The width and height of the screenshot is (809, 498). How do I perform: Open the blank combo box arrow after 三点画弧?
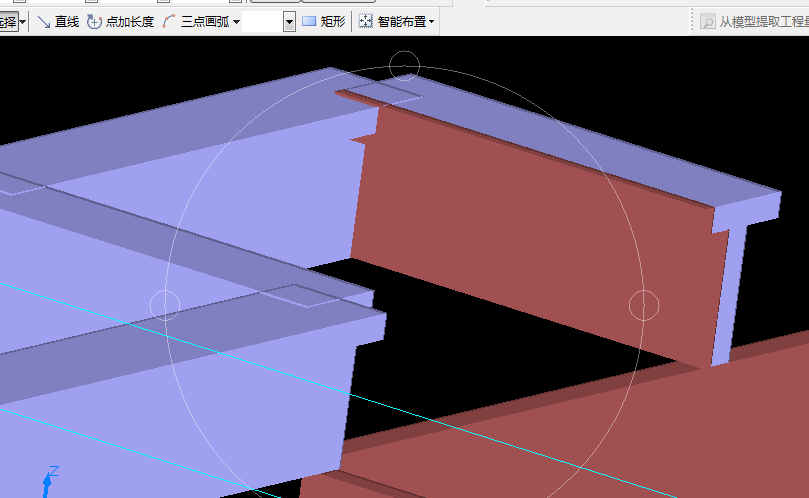pos(289,22)
